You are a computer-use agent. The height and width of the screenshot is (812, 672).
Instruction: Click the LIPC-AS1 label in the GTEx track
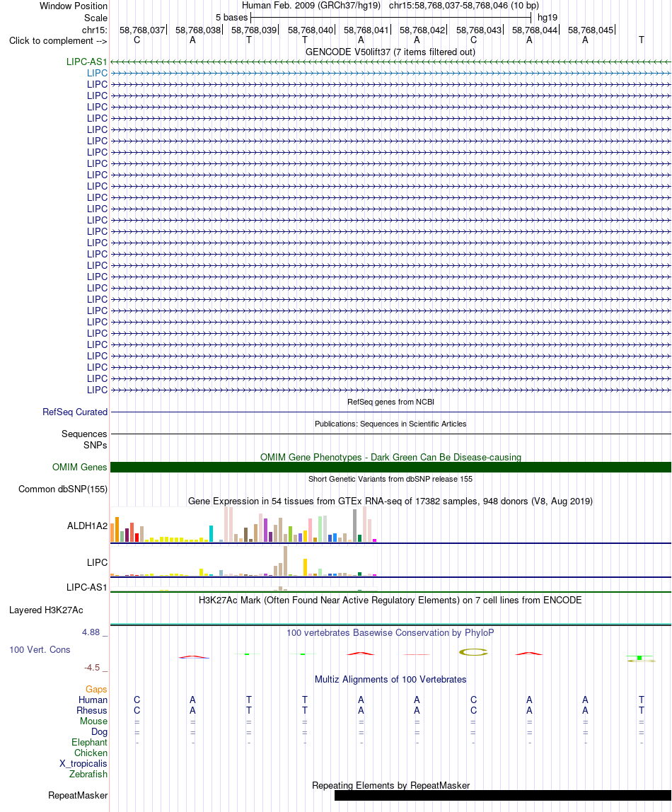pos(86,588)
